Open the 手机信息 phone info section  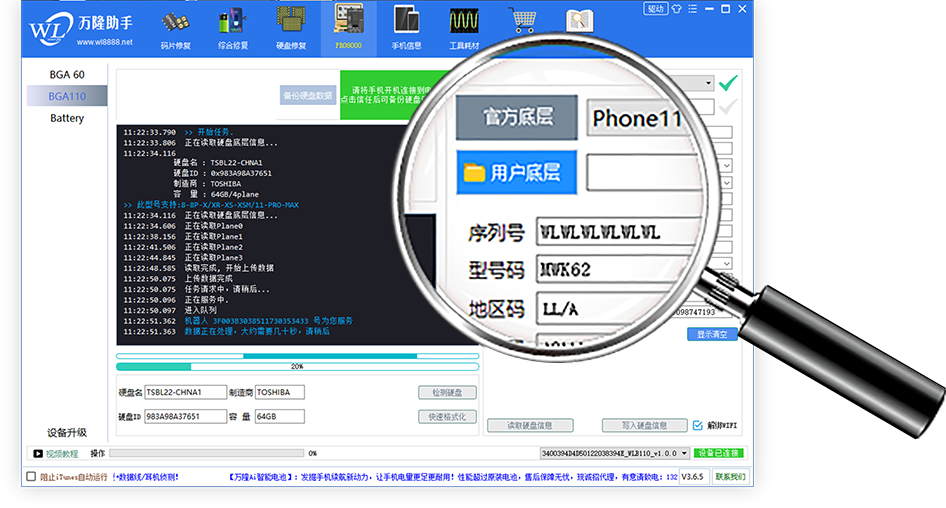click(406, 28)
